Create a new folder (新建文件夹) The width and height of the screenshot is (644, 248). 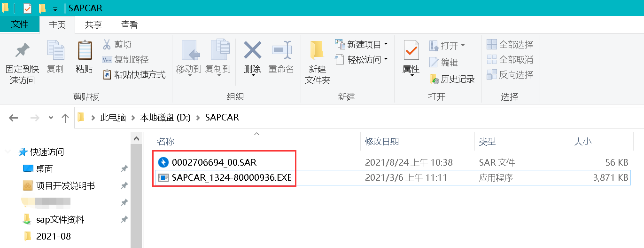click(318, 63)
